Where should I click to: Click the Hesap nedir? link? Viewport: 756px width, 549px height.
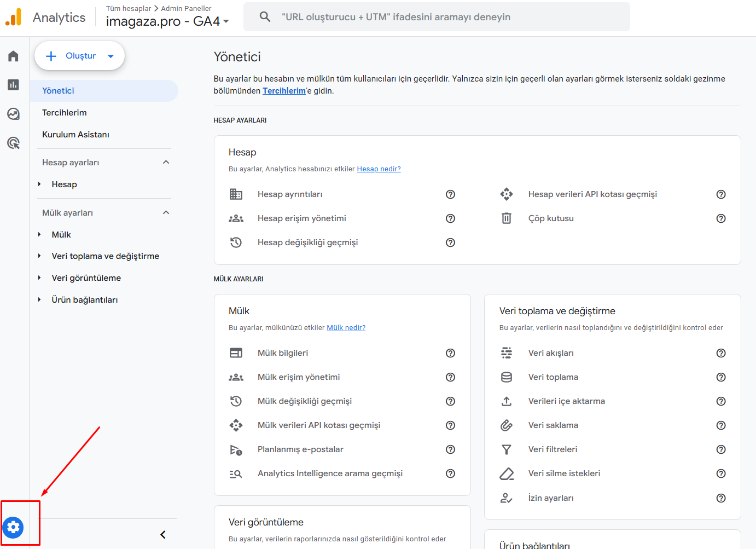pyautogui.click(x=379, y=169)
